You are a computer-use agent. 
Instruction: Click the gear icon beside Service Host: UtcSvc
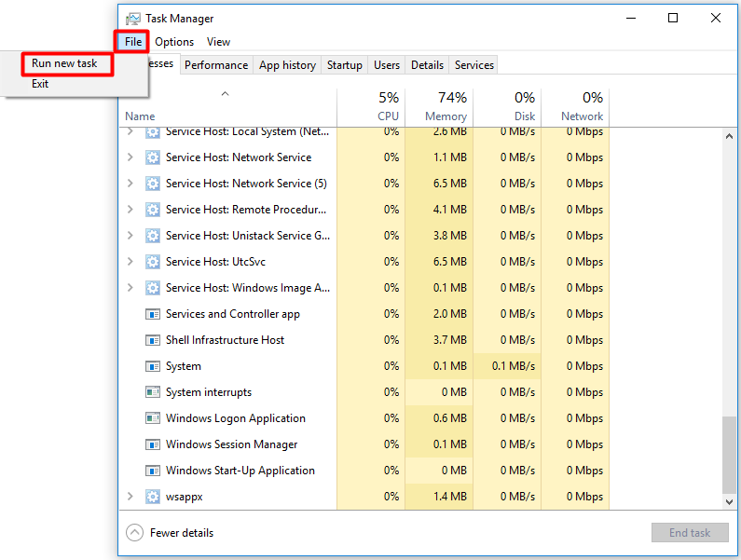coord(152,261)
